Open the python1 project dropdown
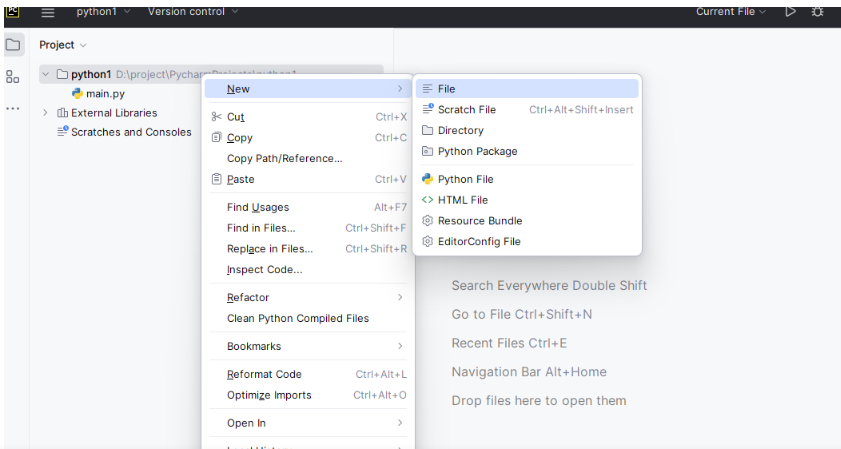 (x=103, y=12)
